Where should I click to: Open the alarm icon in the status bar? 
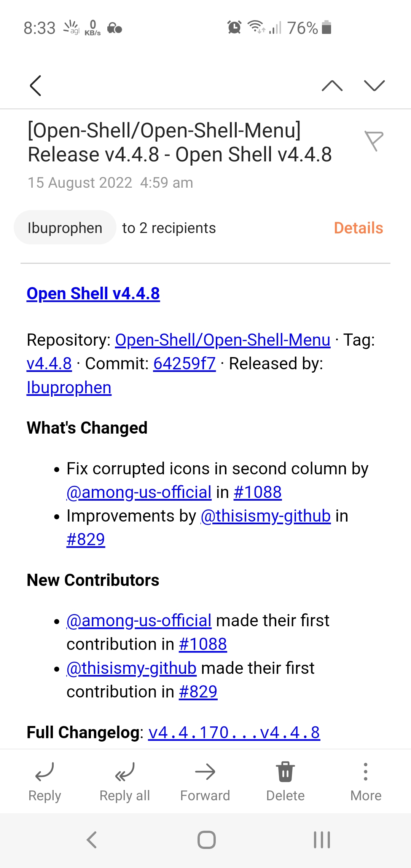(234, 27)
